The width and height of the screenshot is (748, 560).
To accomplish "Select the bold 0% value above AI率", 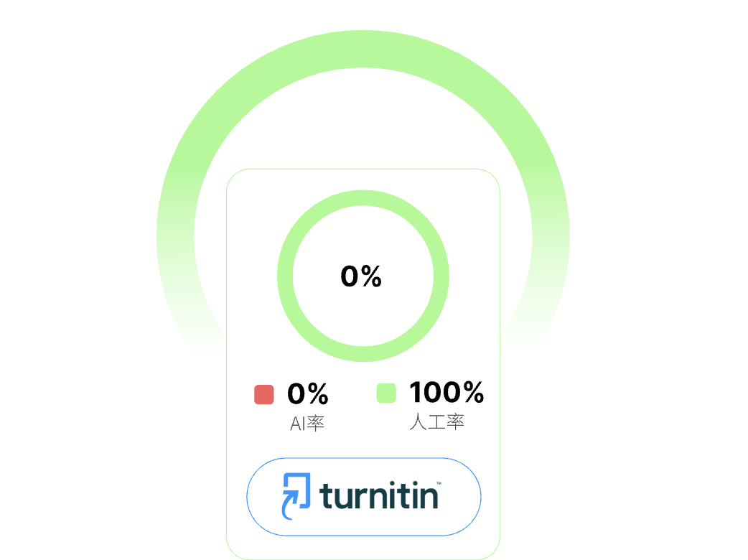I will [x=308, y=393].
